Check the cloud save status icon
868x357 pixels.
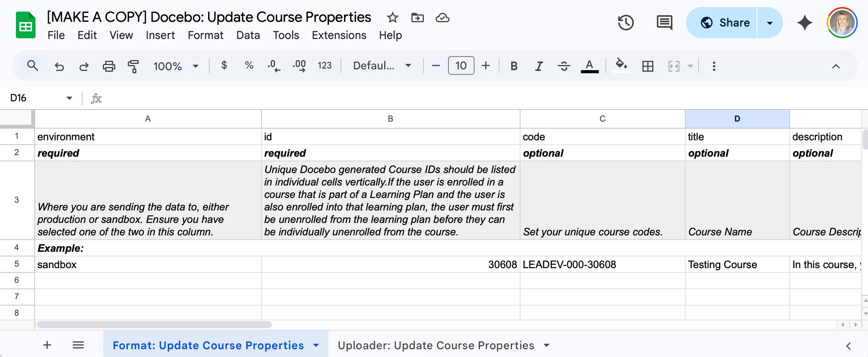pos(442,18)
